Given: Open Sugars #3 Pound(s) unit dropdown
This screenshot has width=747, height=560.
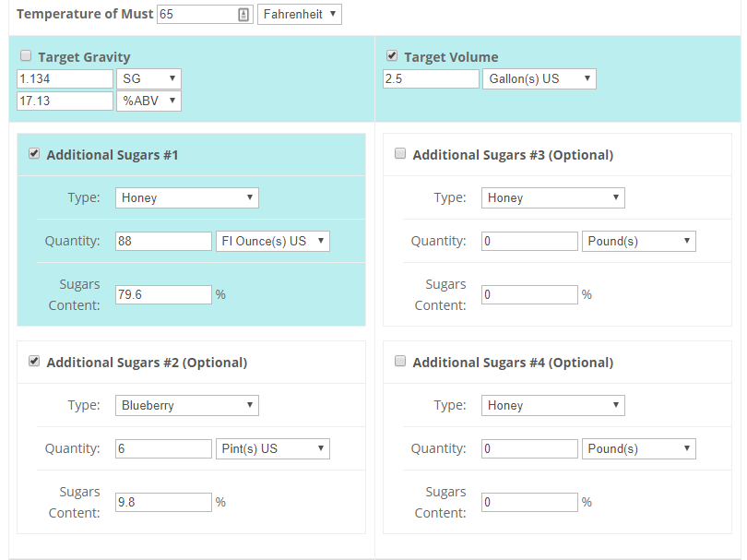Looking at the screenshot, I should coord(638,241).
